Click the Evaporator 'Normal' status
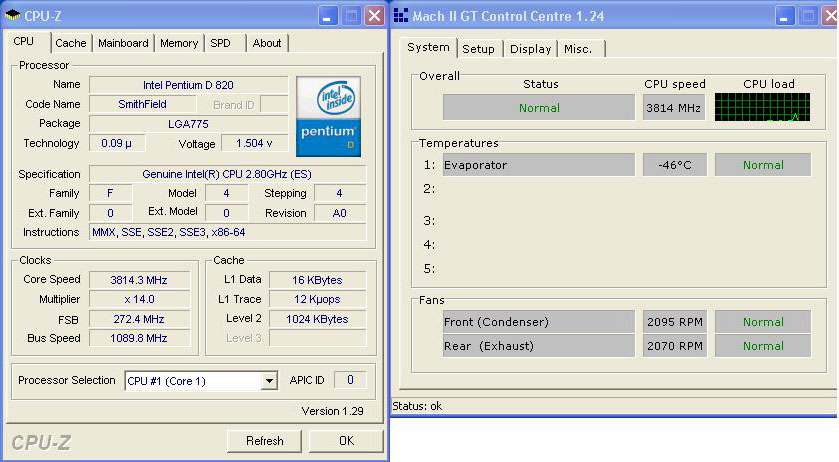839x462 pixels. pyautogui.click(x=763, y=165)
